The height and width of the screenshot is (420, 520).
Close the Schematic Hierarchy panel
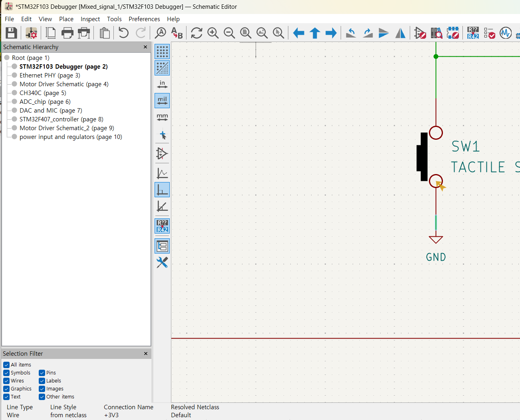pos(145,47)
